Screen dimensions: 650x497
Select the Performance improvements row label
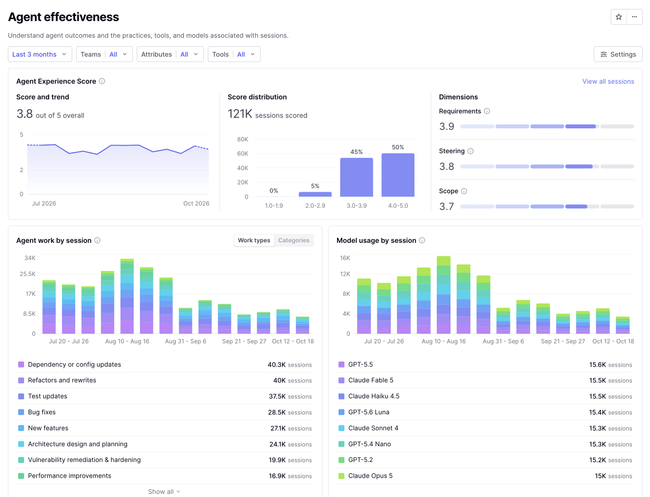pos(69,476)
